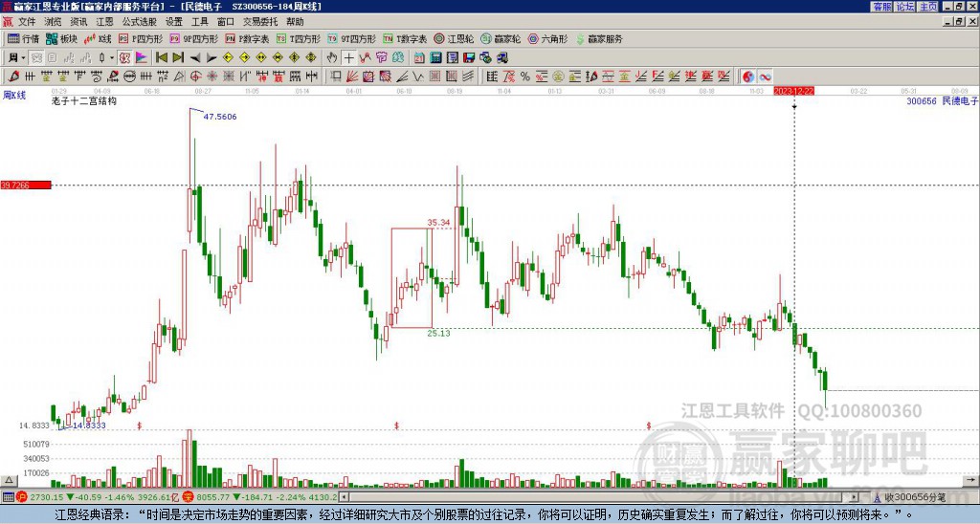Viewport: 980px width, 524px height.
Task: Switch to K线 candlestick chart
Action: point(98,38)
